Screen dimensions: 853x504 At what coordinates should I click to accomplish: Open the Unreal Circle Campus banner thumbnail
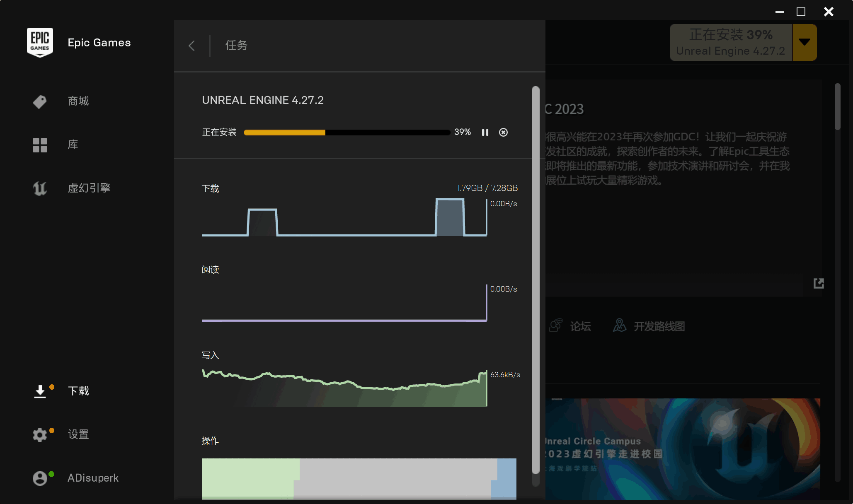[x=683, y=449]
